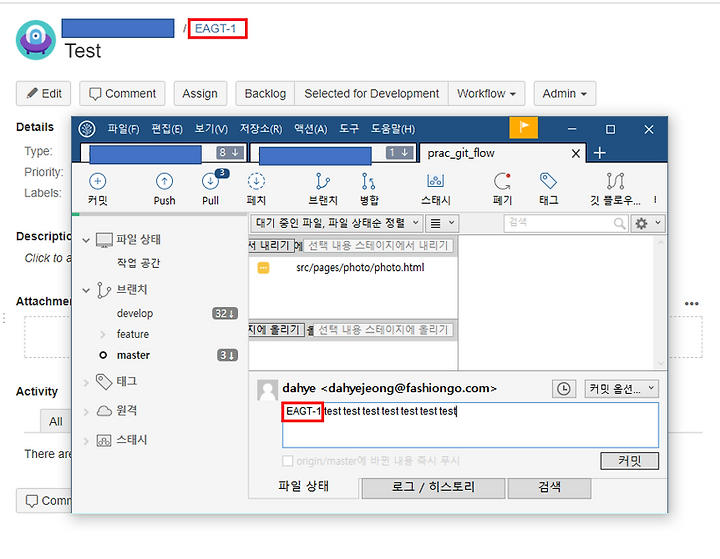The height and width of the screenshot is (559, 720).
Task: Open the File (파일) menu
Action: click(x=124, y=129)
